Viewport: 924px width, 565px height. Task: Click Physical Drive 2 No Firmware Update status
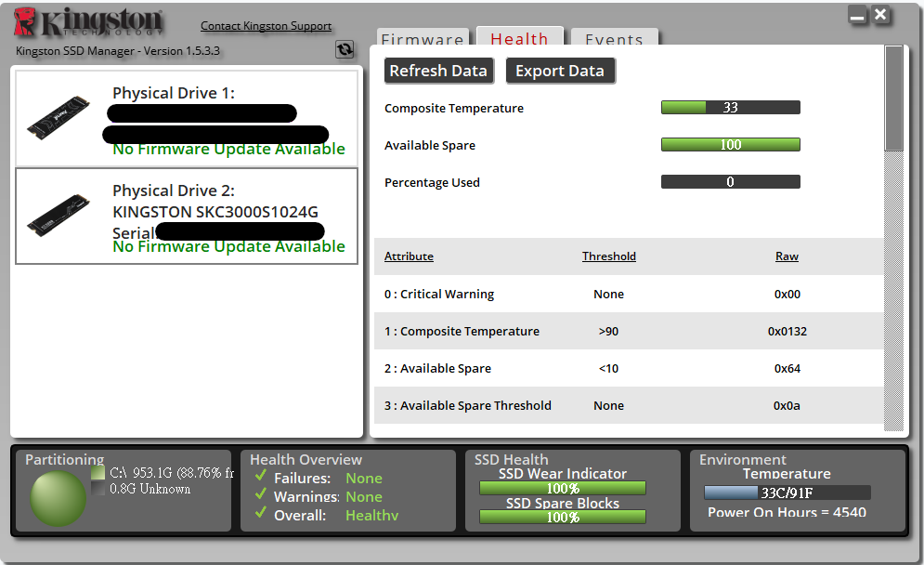click(x=228, y=246)
